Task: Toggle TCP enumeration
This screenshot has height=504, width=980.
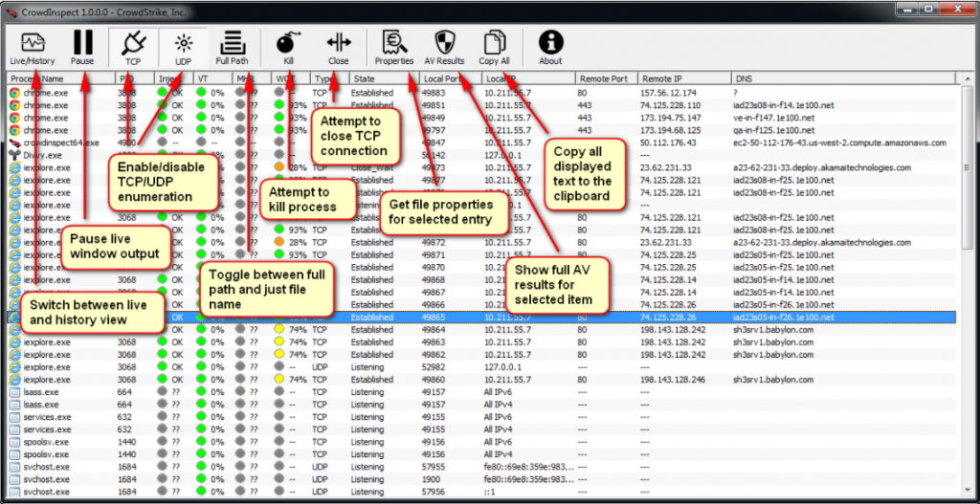Action: click(132, 48)
